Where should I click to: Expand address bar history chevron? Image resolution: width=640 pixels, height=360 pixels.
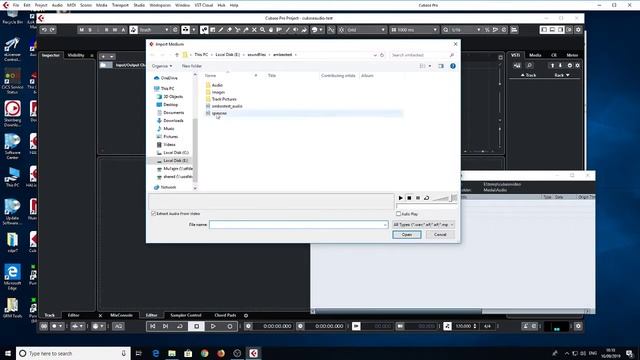375,55
